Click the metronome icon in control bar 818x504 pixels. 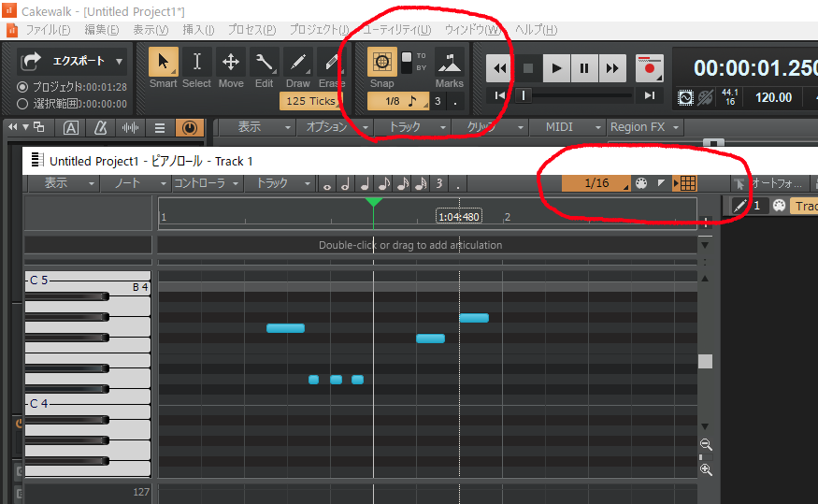click(x=100, y=127)
